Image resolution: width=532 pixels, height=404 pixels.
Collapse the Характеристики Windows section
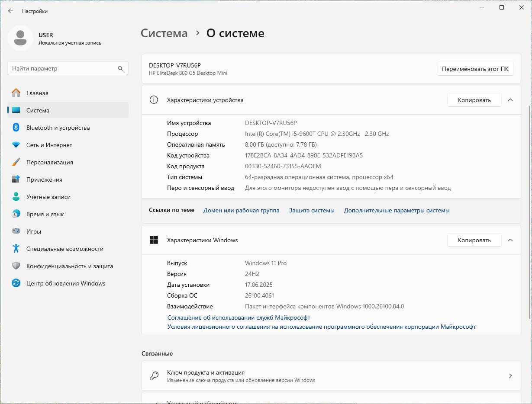pos(510,240)
